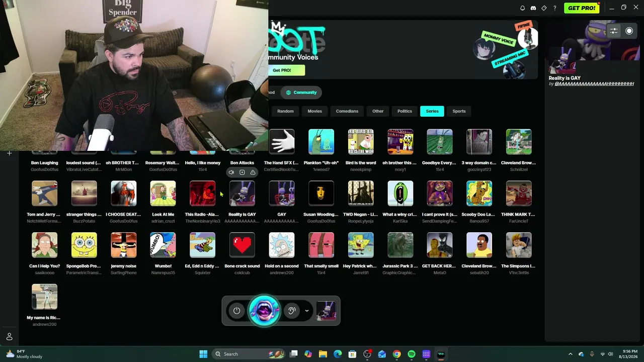Switch to the Community tab
The width and height of the screenshot is (644, 362).
tap(301, 93)
